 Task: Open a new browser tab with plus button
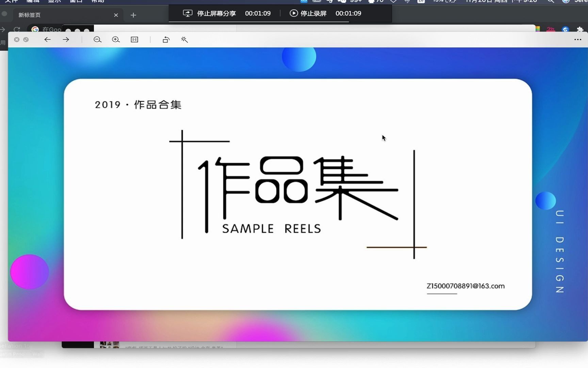click(133, 15)
